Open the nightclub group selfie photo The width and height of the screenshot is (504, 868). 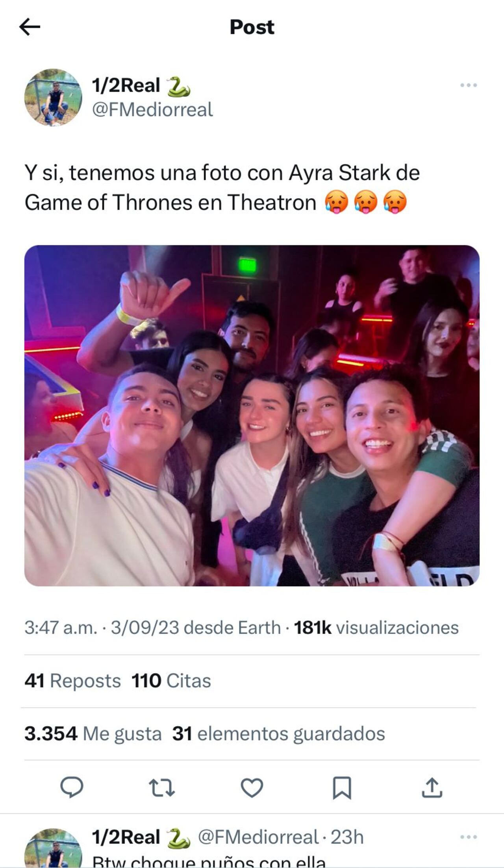(252, 421)
